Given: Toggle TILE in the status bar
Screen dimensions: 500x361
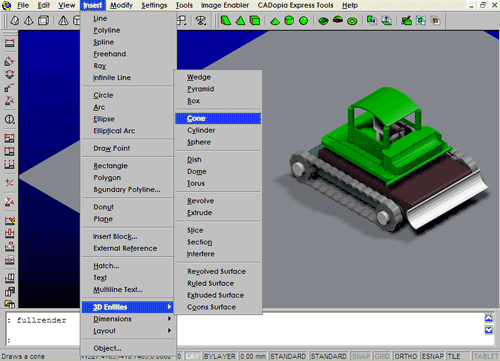Looking at the screenshot, I should (x=454, y=356).
